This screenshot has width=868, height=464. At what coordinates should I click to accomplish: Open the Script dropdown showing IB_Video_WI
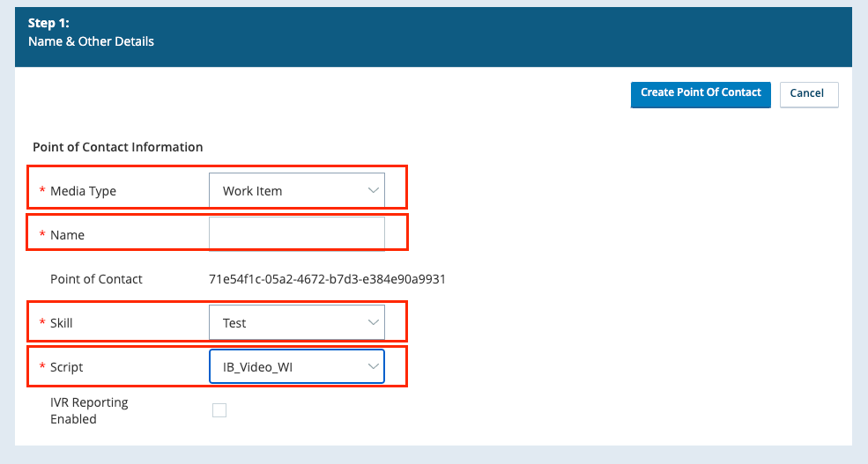[296, 367]
